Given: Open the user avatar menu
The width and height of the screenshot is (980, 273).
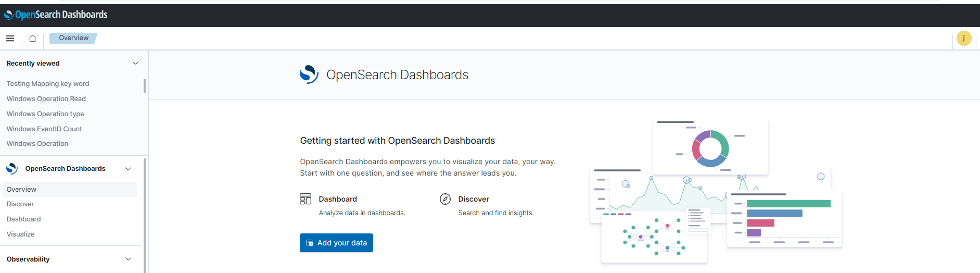Looking at the screenshot, I should (x=963, y=38).
